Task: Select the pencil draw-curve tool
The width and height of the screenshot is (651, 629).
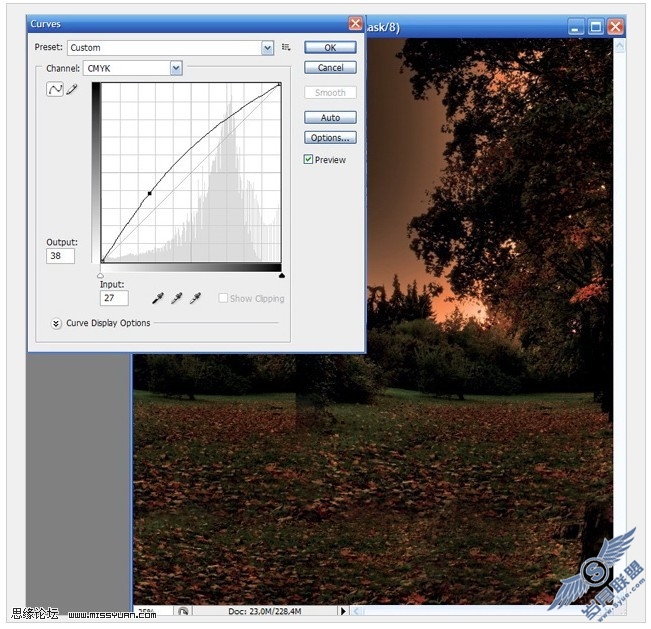Action: click(72, 89)
